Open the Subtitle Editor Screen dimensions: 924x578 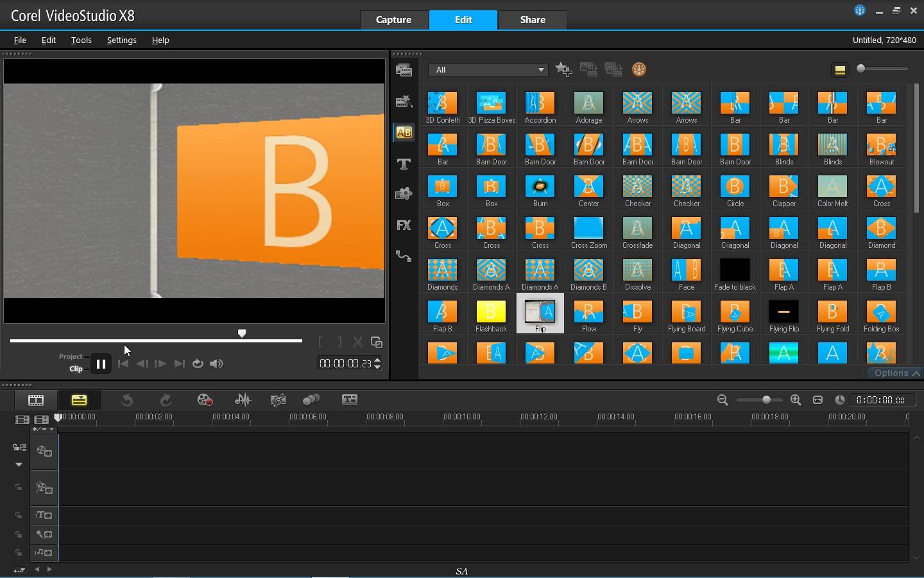pyautogui.click(x=350, y=400)
